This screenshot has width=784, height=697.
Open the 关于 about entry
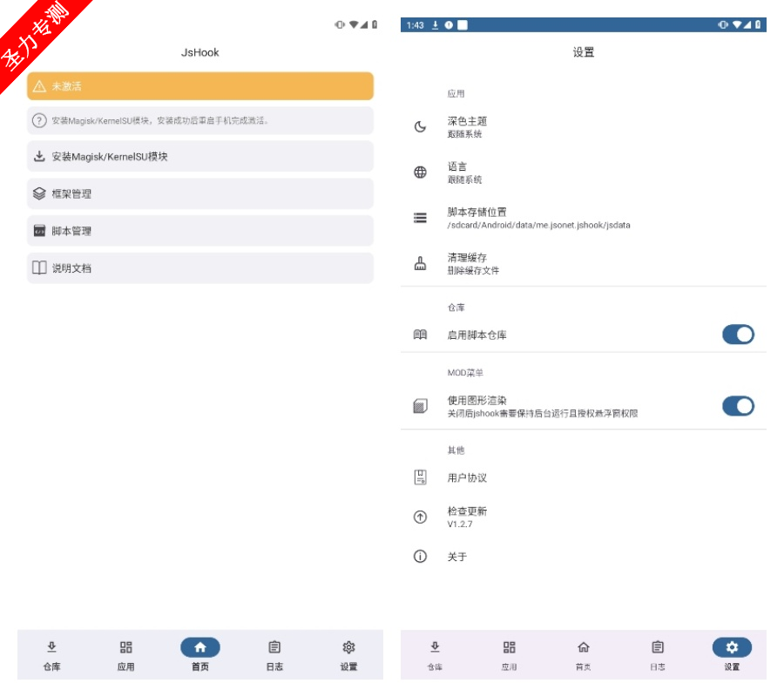tap(583, 557)
